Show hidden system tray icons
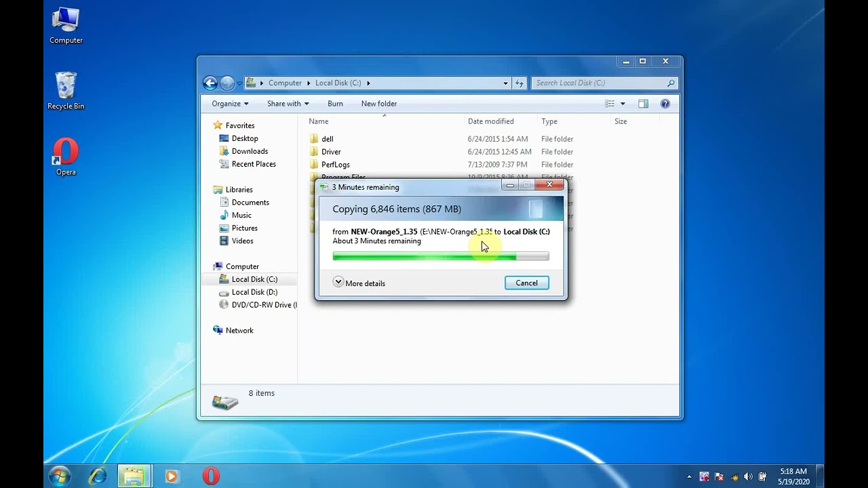The width and height of the screenshot is (868, 488). tap(690, 477)
